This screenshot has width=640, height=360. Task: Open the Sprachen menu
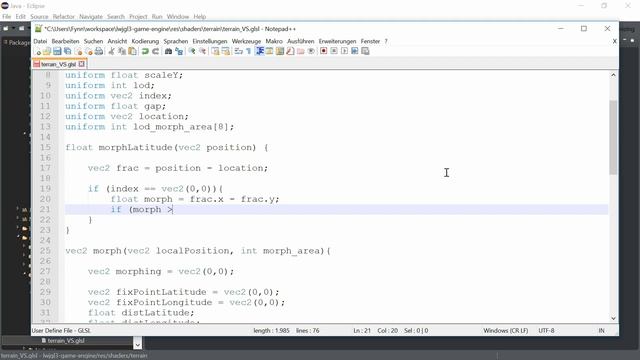click(x=176, y=41)
